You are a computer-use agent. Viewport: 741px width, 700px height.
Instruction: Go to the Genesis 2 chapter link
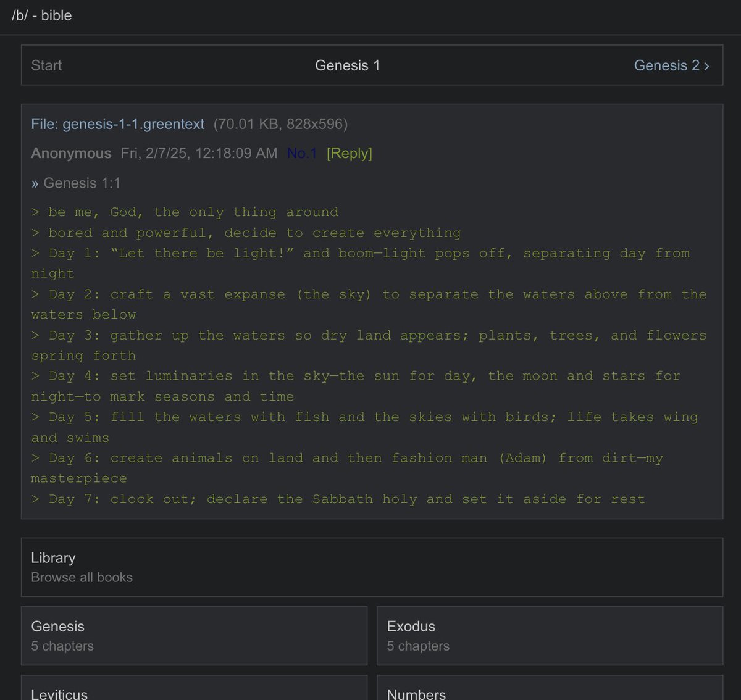tap(671, 65)
